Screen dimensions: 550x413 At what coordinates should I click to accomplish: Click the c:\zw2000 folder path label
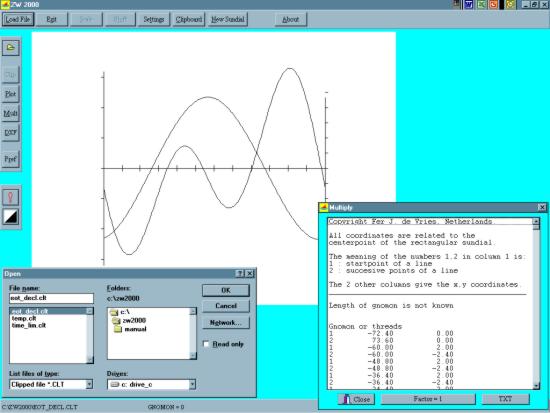tap(123, 299)
